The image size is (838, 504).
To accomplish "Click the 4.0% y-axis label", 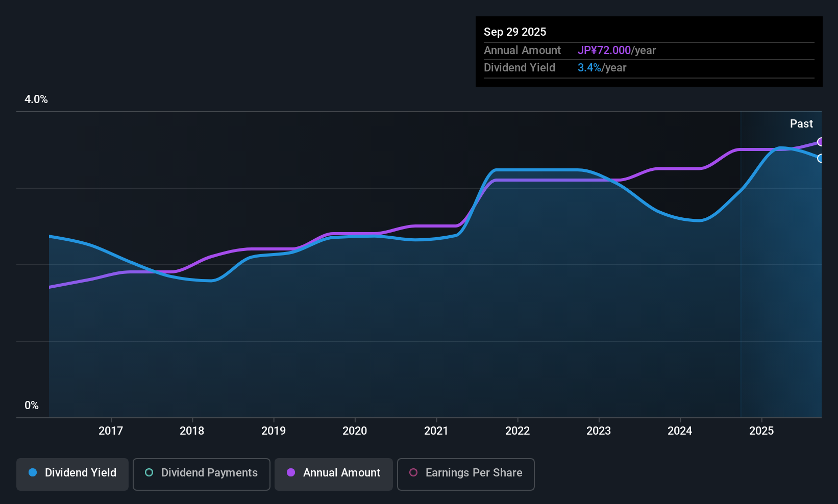I will (x=36, y=99).
